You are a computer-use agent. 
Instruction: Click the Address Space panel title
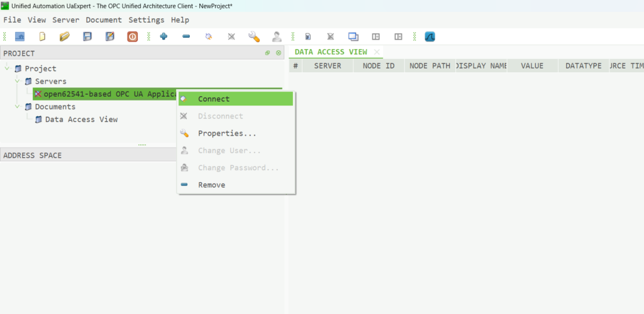[33, 155]
